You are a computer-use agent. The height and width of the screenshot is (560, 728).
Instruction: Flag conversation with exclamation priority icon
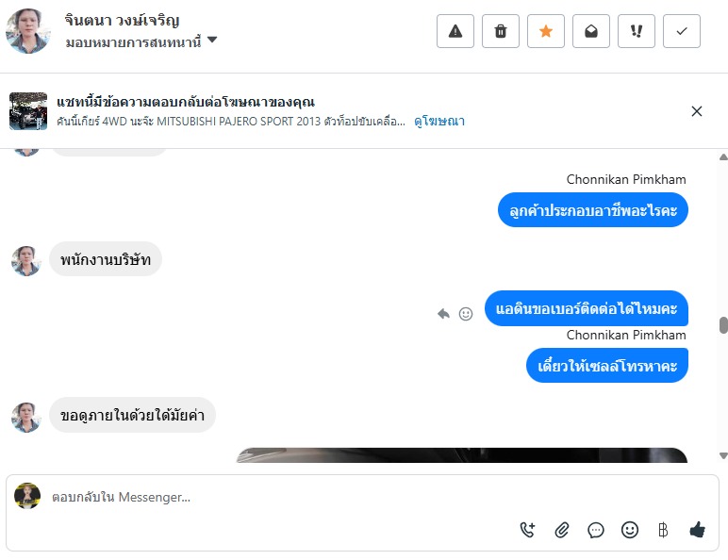point(637,31)
